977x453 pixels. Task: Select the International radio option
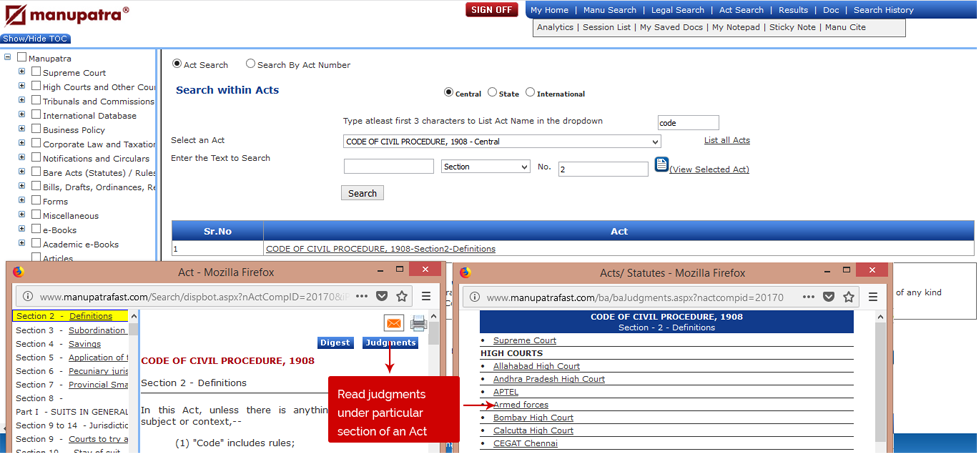pos(530,92)
